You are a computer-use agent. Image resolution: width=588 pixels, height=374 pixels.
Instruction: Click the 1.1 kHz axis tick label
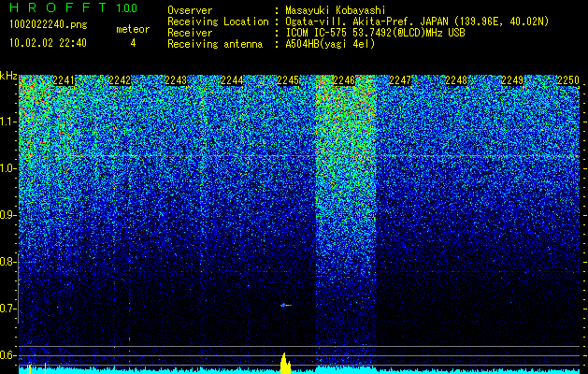(x=7, y=122)
